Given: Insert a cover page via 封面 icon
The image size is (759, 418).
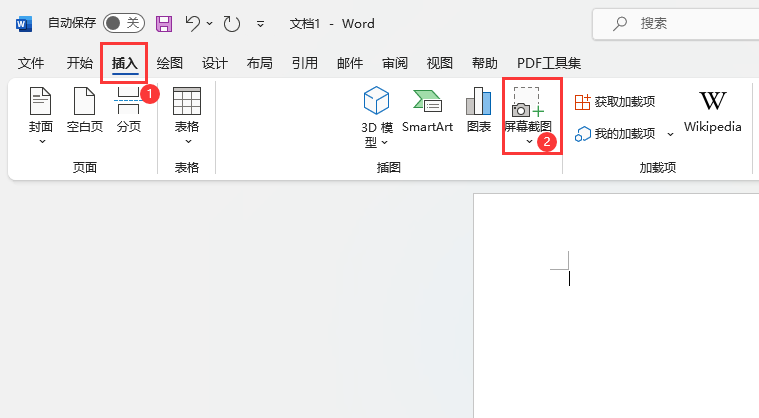Looking at the screenshot, I should (41, 101).
